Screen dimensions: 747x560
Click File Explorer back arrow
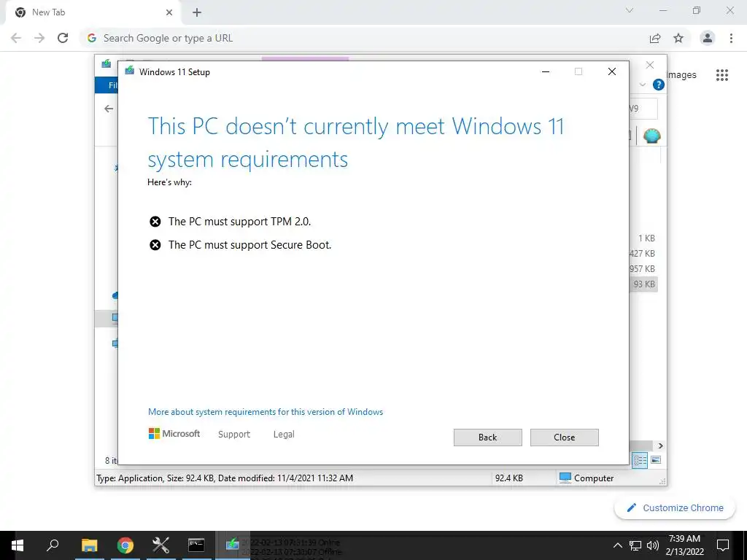[x=109, y=109]
